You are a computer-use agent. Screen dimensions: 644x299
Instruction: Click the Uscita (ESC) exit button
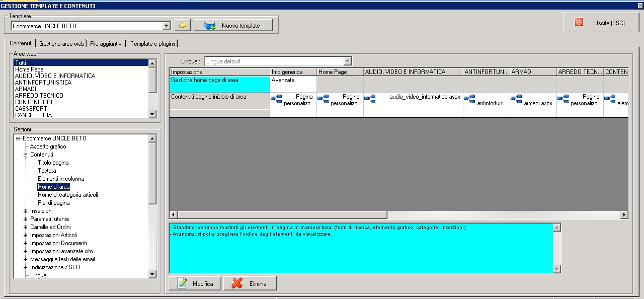pyautogui.click(x=601, y=23)
